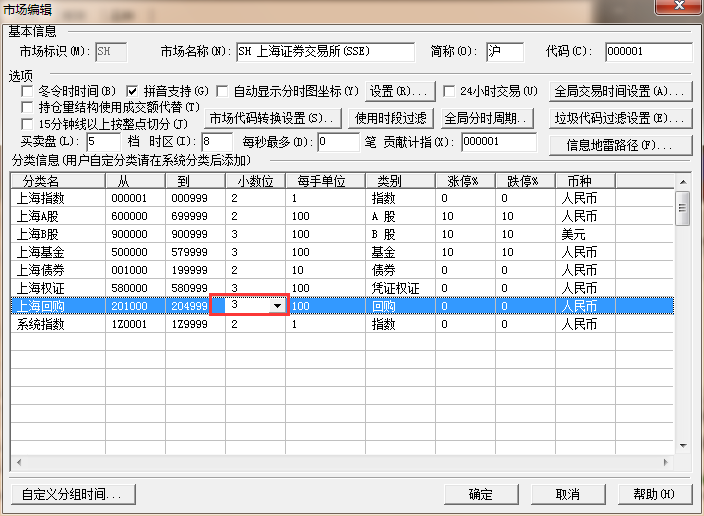Viewport: 704px width, 516px height.
Task: Open 垃圾代码过滤设置 button
Action: [x=621, y=118]
